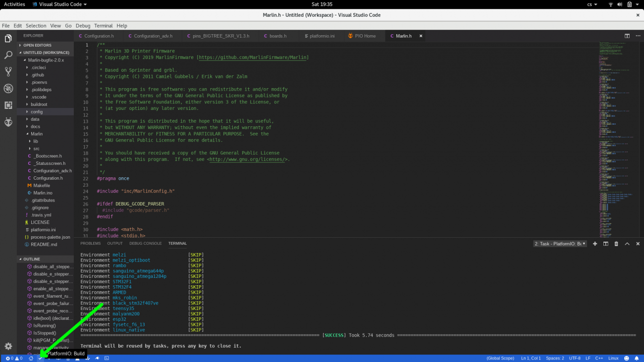
Task: Open the Extensions view
Action: 8,105
